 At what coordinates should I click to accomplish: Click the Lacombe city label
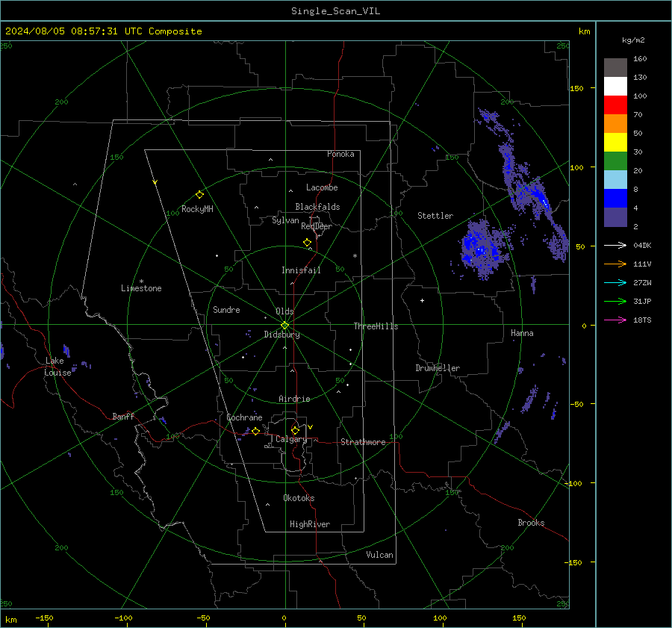click(x=322, y=187)
